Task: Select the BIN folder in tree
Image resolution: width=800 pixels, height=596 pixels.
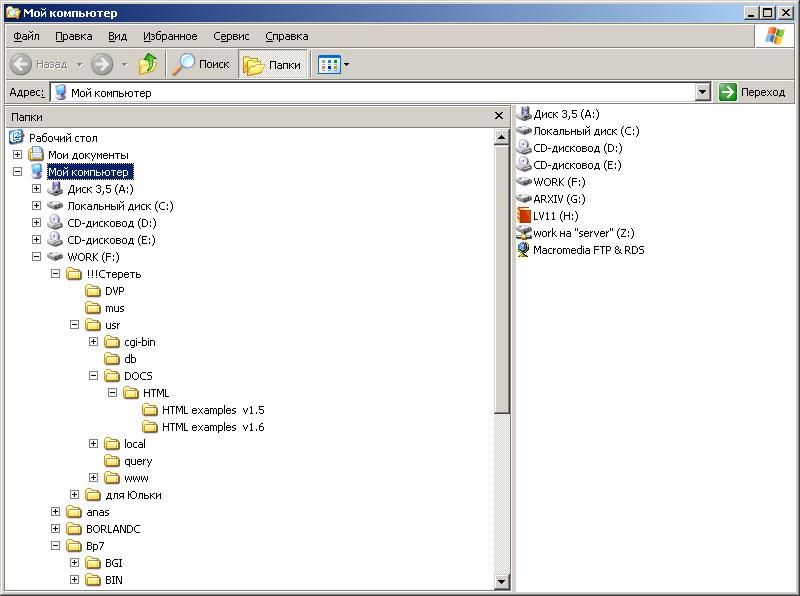Action: [104, 580]
